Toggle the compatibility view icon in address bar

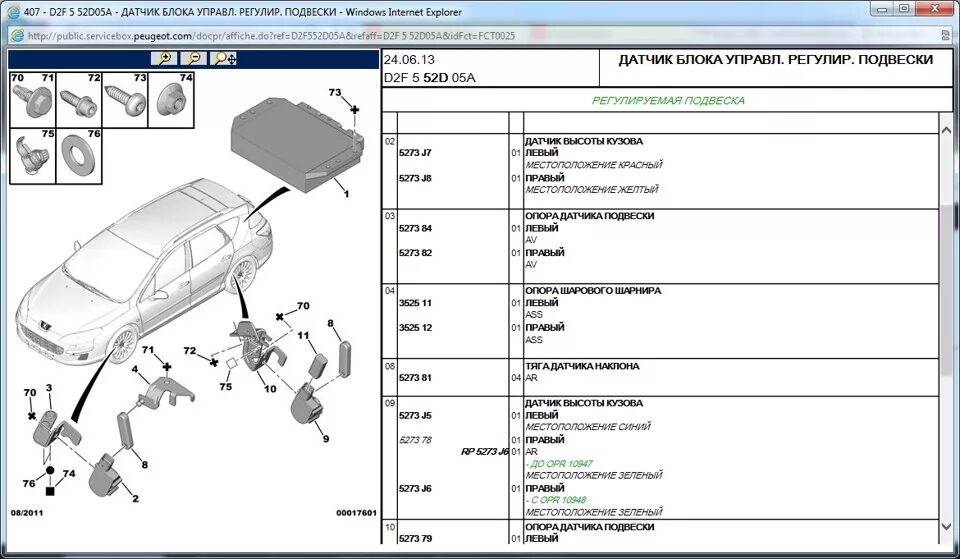[945, 36]
